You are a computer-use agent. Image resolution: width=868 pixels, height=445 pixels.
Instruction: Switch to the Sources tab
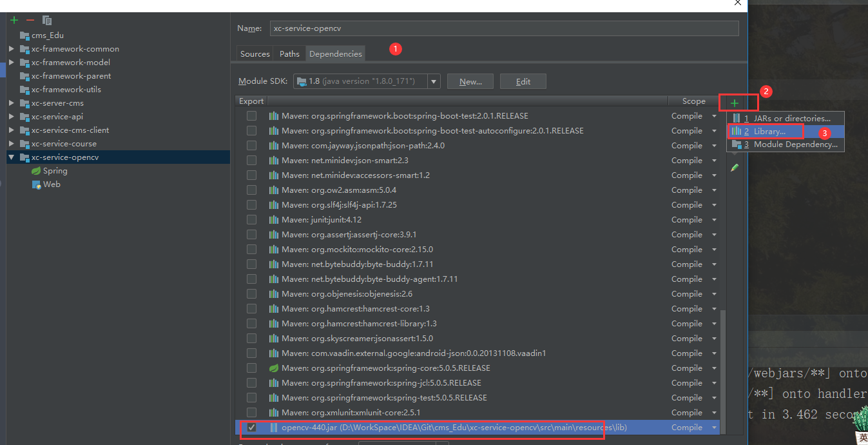tap(255, 54)
